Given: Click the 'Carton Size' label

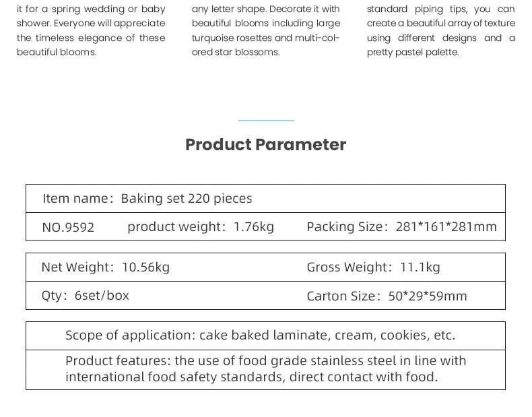Looking at the screenshot, I should pos(341,296).
